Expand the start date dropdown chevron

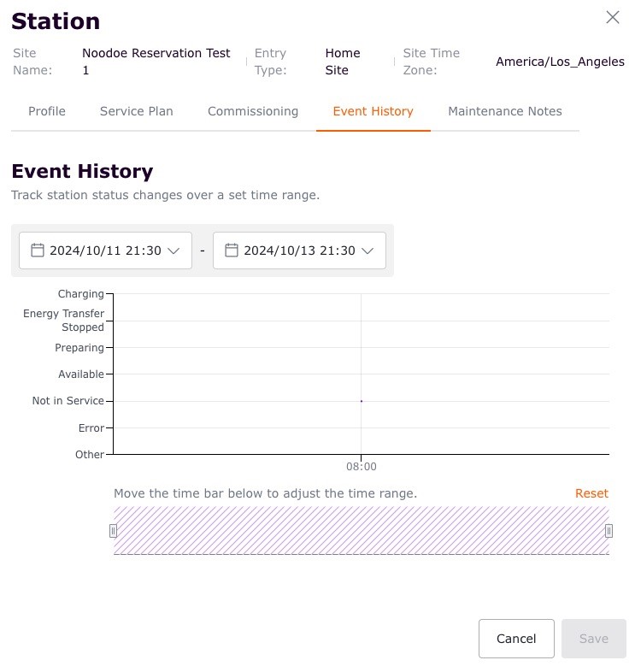[173, 251]
